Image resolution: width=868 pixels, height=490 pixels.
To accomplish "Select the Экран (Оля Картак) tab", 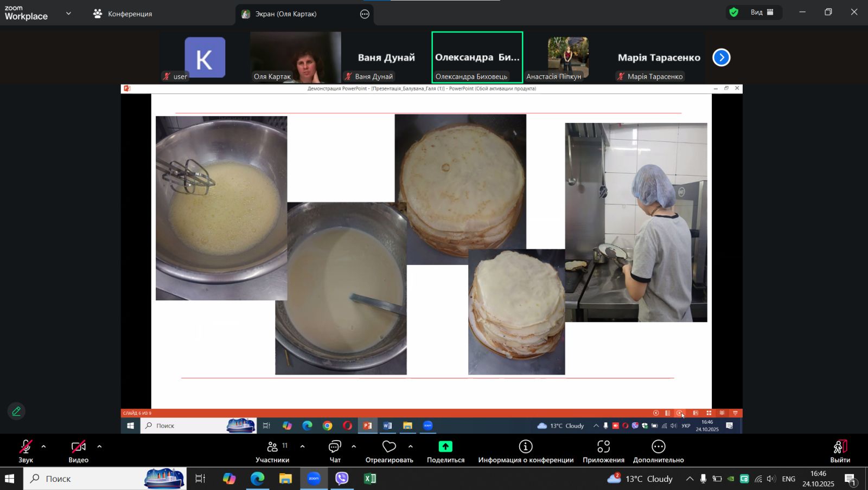I will click(286, 14).
